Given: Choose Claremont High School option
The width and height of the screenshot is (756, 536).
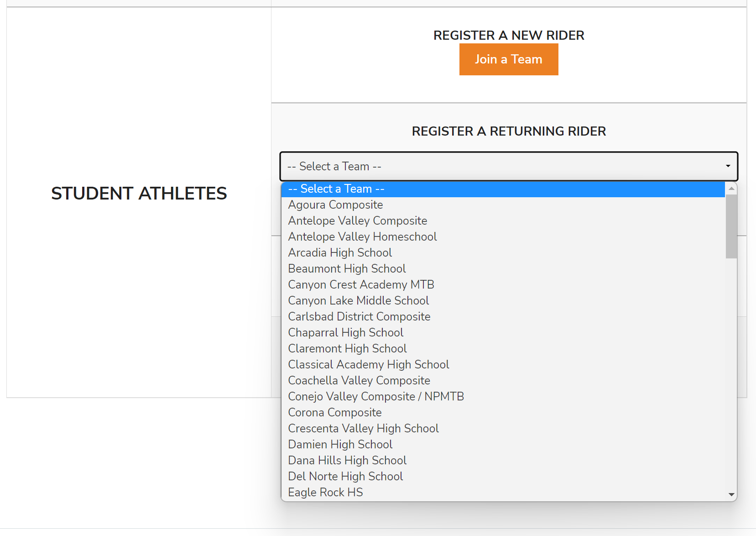Looking at the screenshot, I should [x=347, y=349].
